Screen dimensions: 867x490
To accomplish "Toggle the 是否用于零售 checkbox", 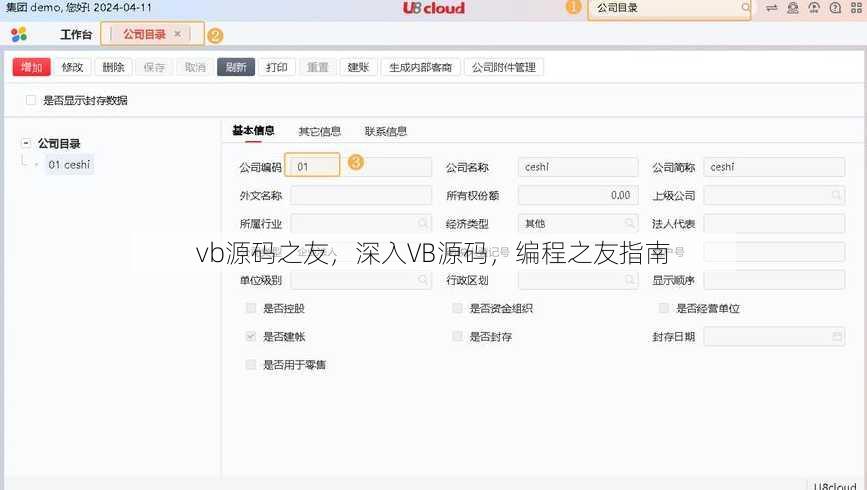I will coord(250,364).
